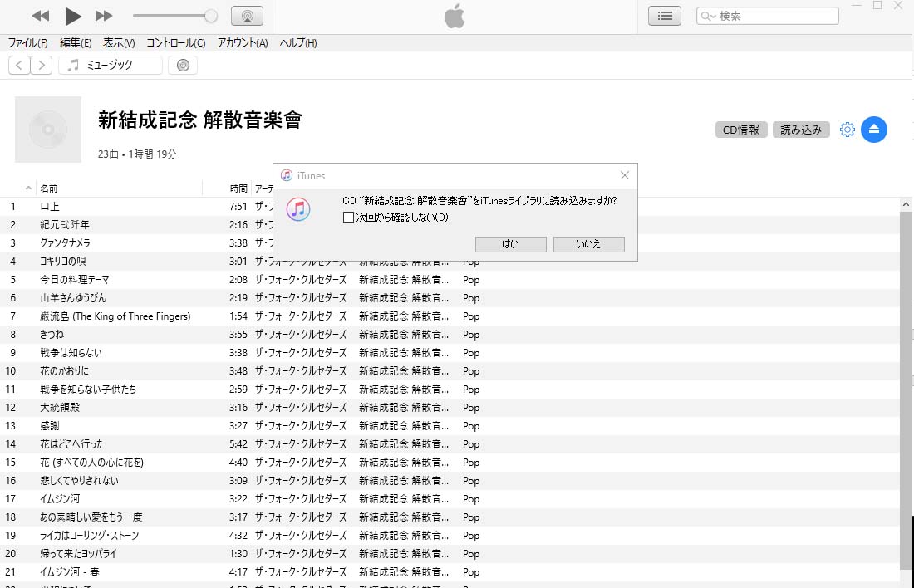This screenshot has height=588, width=914.
Task: Open the ファイル menu
Action: tap(27, 43)
